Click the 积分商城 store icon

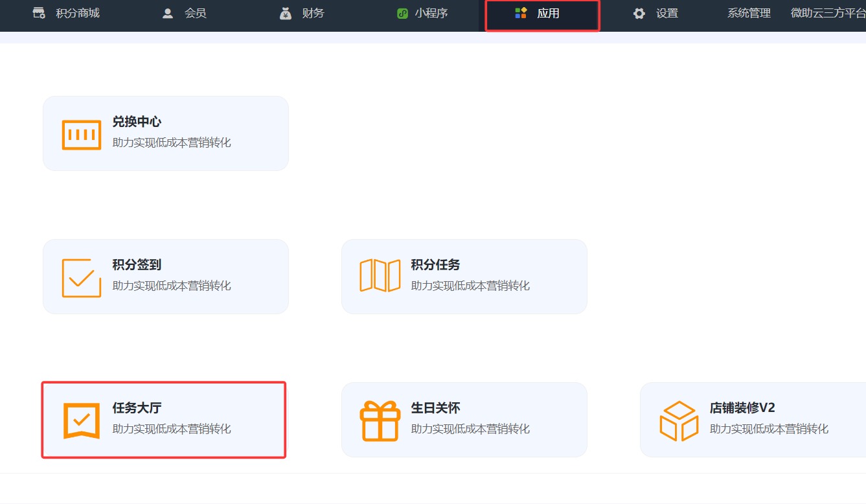point(40,14)
